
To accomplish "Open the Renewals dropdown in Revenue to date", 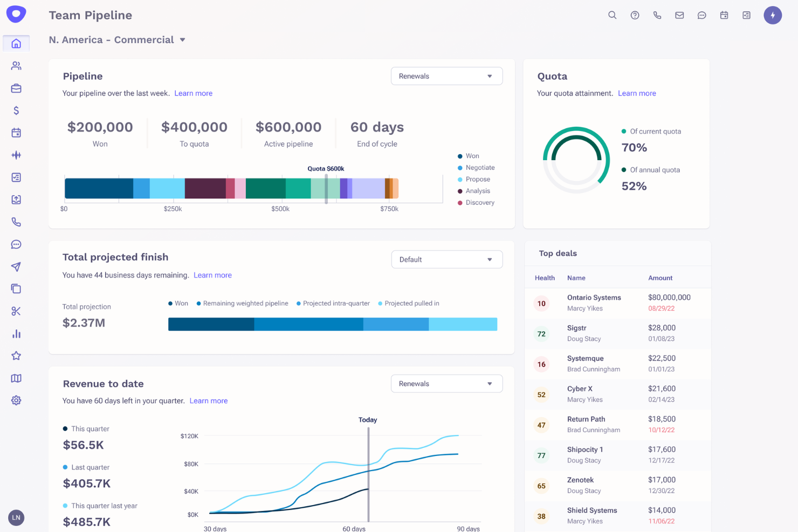I will click(x=447, y=384).
